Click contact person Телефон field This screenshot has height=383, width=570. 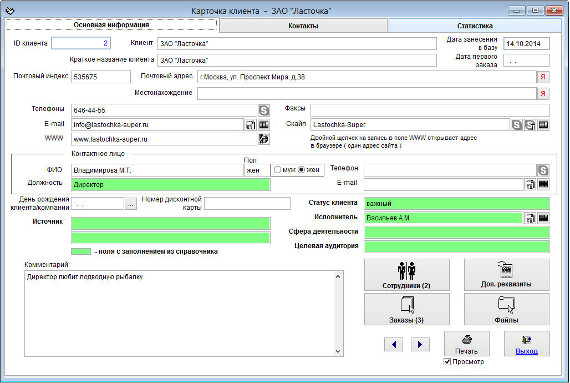click(450, 170)
